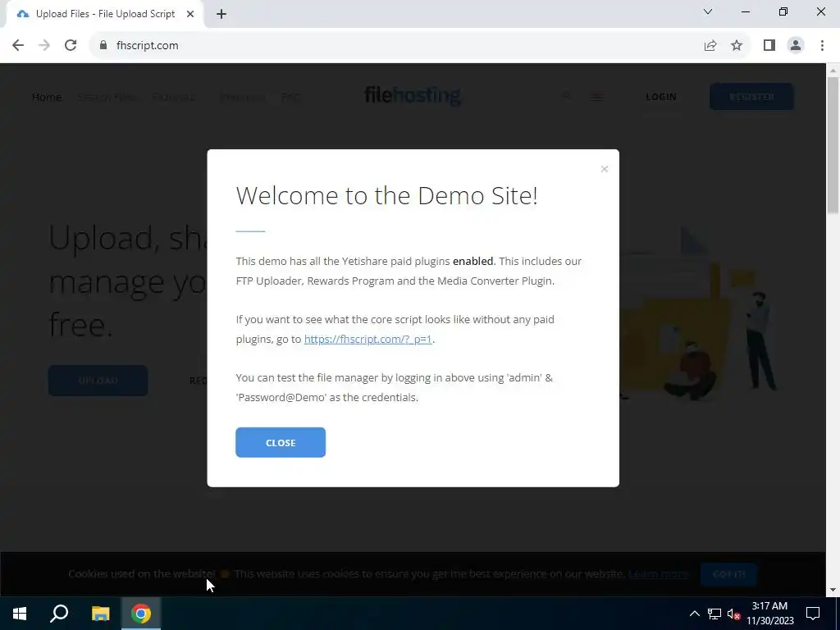Click the cookie banner Learn more link

(659, 573)
